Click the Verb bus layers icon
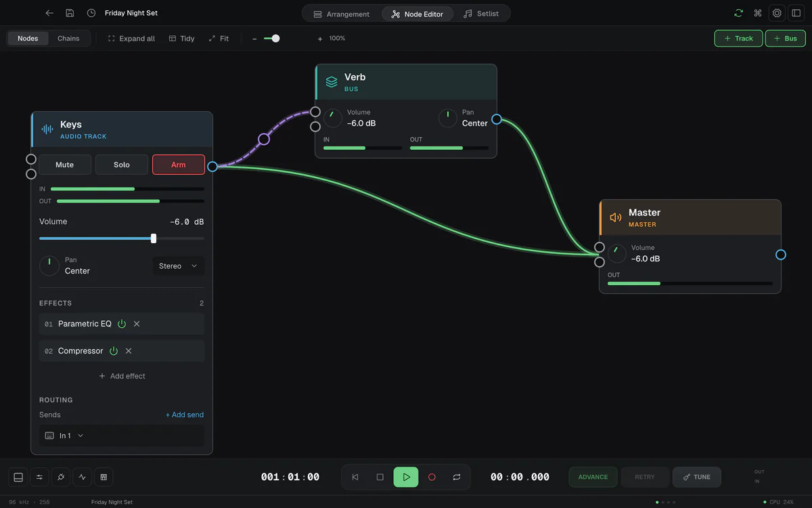 point(332,82)
